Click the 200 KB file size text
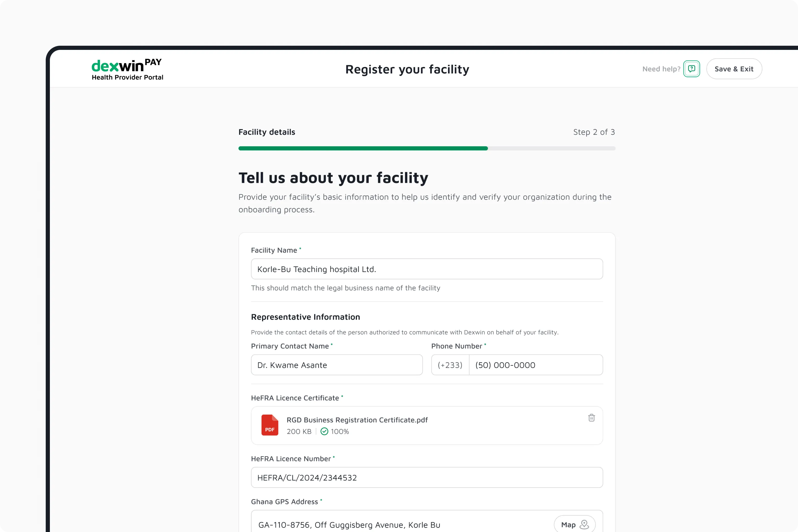 299,431
